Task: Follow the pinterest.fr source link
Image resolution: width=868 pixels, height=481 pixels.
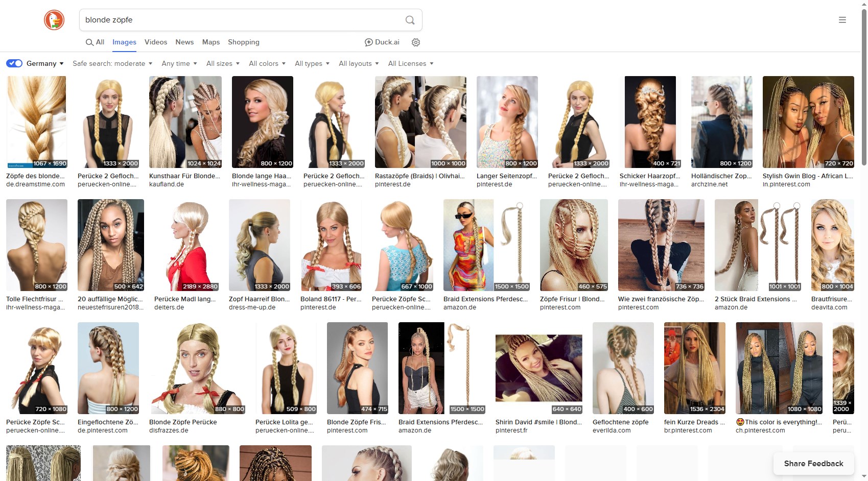Action: pyautogui.click(x=511, y=430)
